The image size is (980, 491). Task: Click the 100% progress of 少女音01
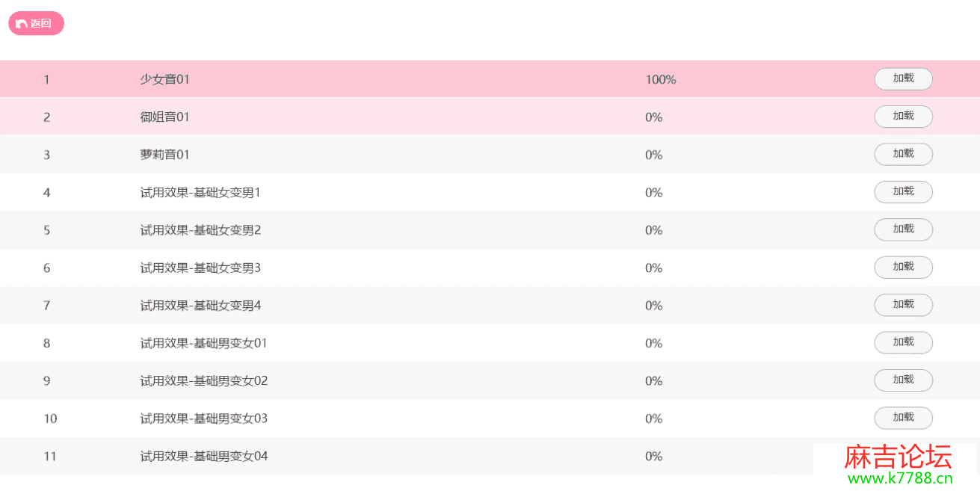tap(660, 79)
